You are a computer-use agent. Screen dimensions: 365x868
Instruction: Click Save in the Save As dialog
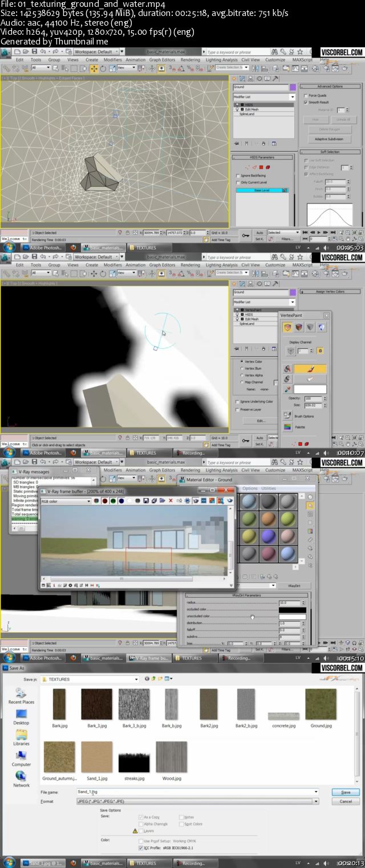[x=346, y=792]
